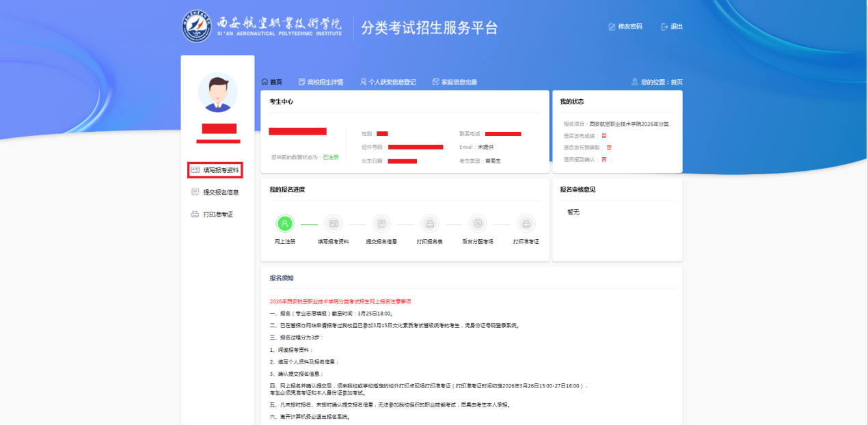The image size is (868, 425).
Task: Click the 提交报名信息 progress step icon
Action: point(381,223)
